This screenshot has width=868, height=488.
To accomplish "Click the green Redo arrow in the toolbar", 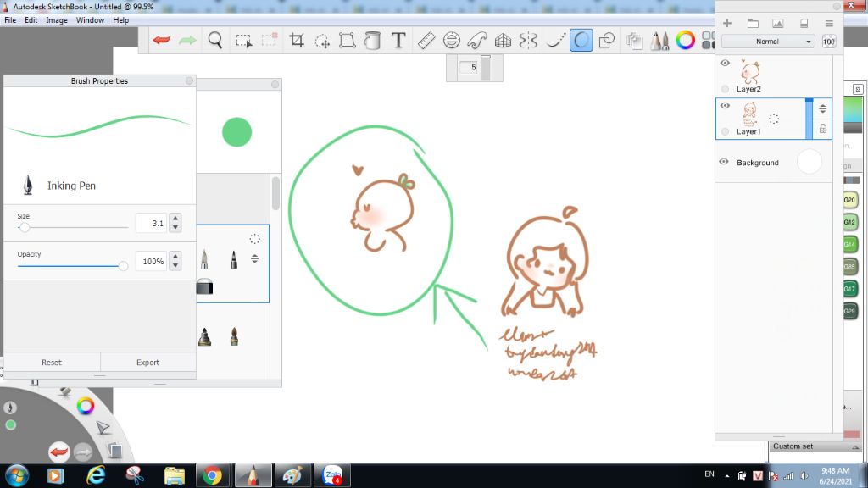I will tap(187, 41).
